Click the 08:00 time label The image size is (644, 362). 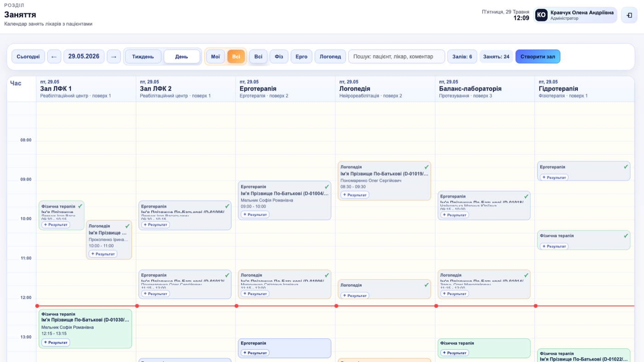coord(26,140)
